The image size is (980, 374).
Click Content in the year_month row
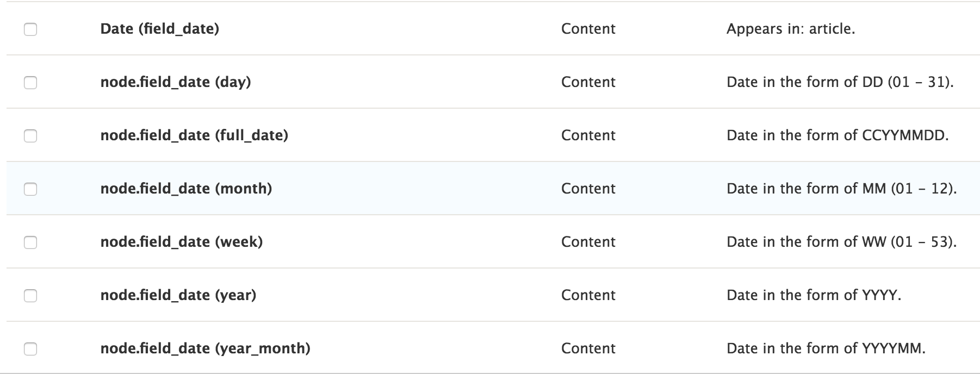pos(588,348)
